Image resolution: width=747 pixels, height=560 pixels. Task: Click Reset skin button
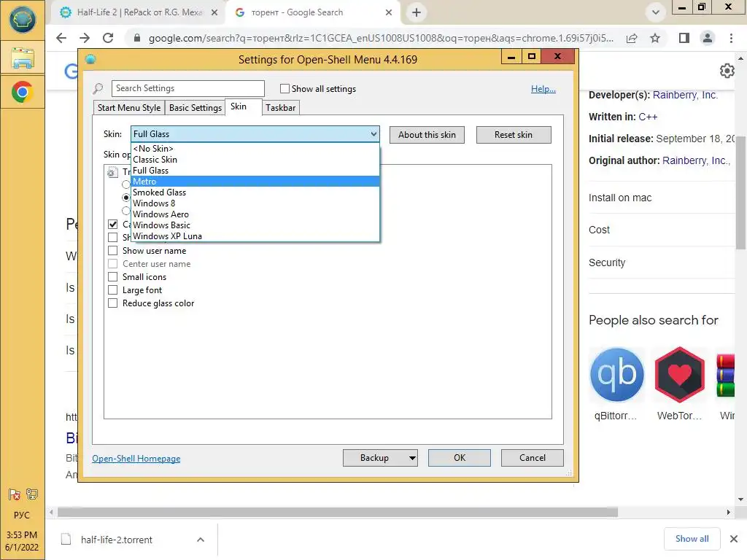point(514,135)
